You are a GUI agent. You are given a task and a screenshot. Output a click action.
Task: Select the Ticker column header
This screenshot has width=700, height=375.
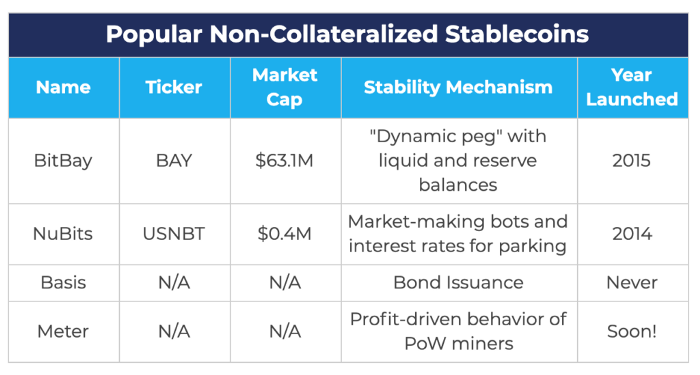coord(174,87)
